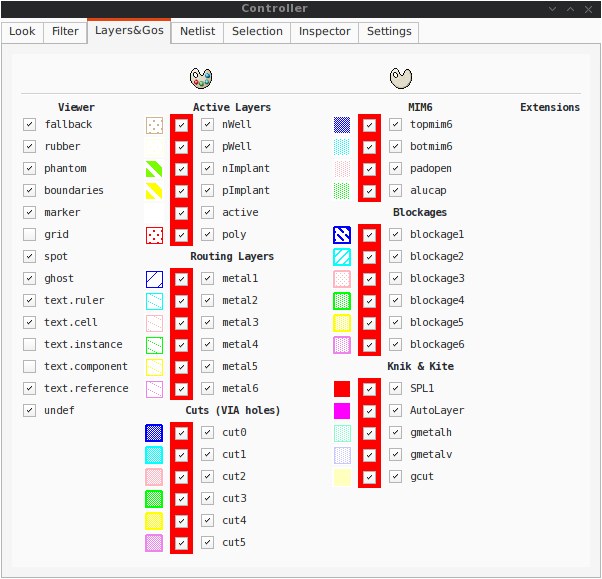Screen dimensions: 602x579
Task: Toggle the boundaries checkbox
Action: [x=29, y=190]
